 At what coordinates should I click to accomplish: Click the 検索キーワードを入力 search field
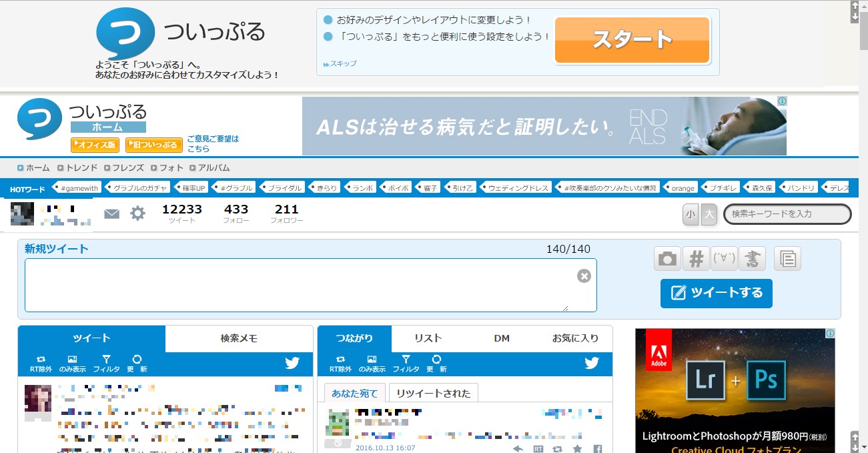tap(787, 214)
